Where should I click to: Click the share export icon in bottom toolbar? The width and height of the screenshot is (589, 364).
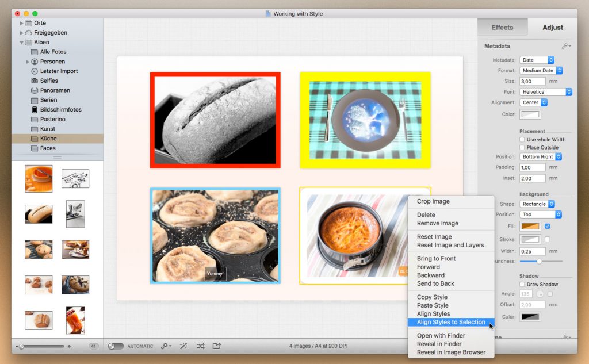point(217,346)
